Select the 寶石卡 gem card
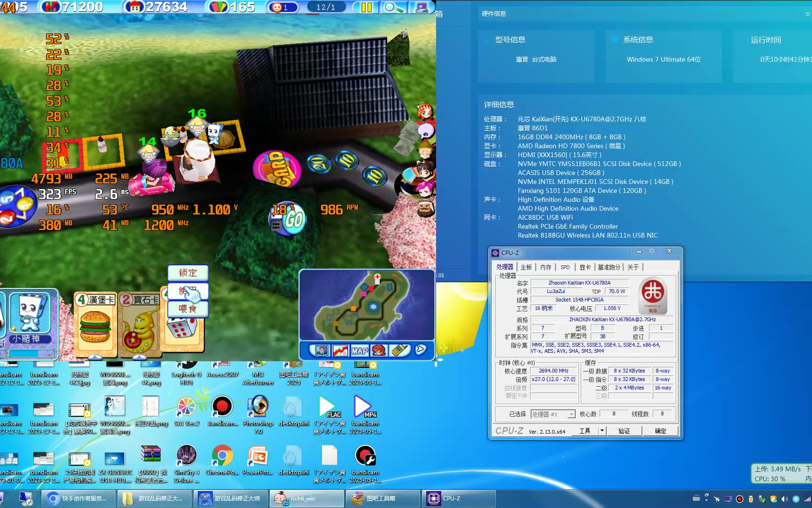 click(x=139, y=325)
